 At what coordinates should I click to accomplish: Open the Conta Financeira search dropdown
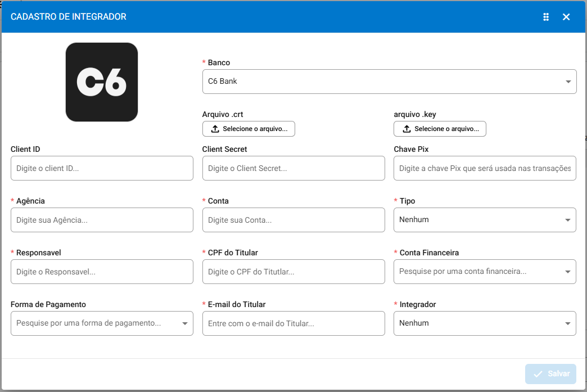point(484,272)
